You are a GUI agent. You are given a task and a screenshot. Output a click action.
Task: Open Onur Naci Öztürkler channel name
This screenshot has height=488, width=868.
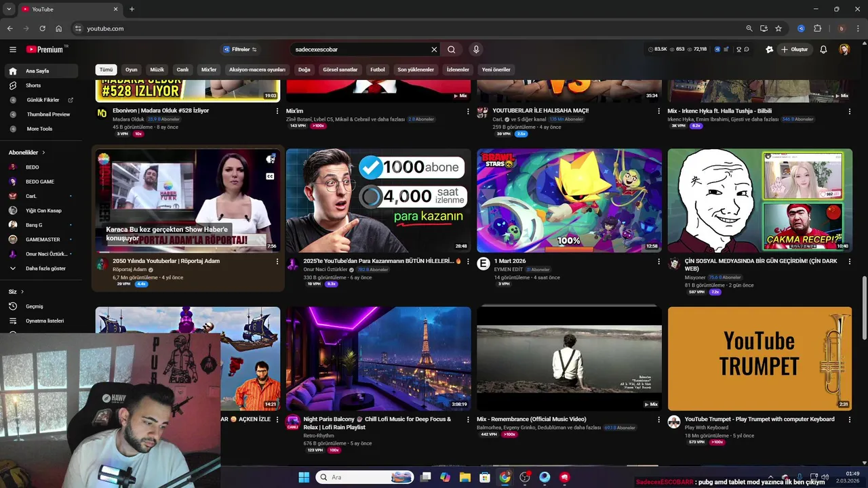[325, 270]
